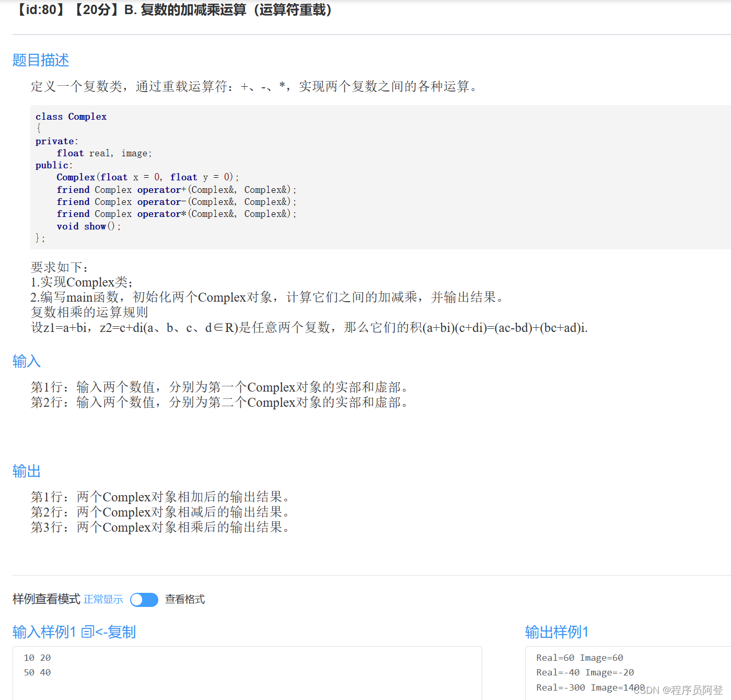Click the 输入 section heading
This screenshot has width=731, height=700.
tap(27, 361)
